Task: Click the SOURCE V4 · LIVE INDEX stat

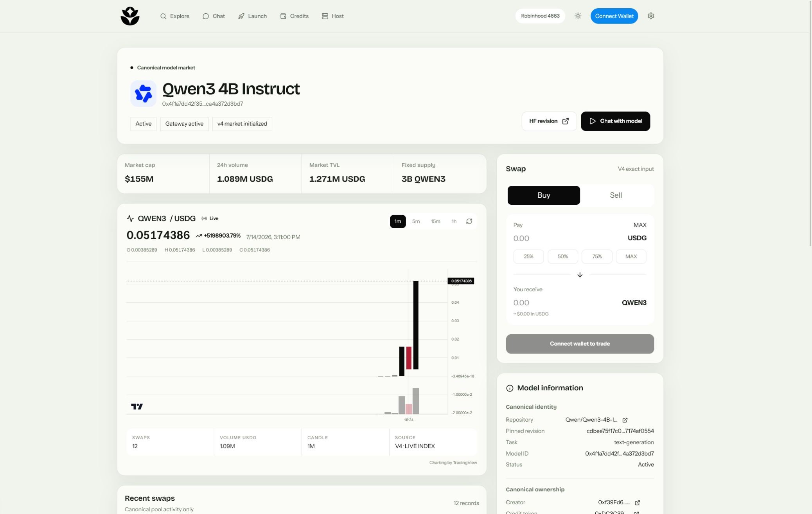Action: click(x=433, y=442)
